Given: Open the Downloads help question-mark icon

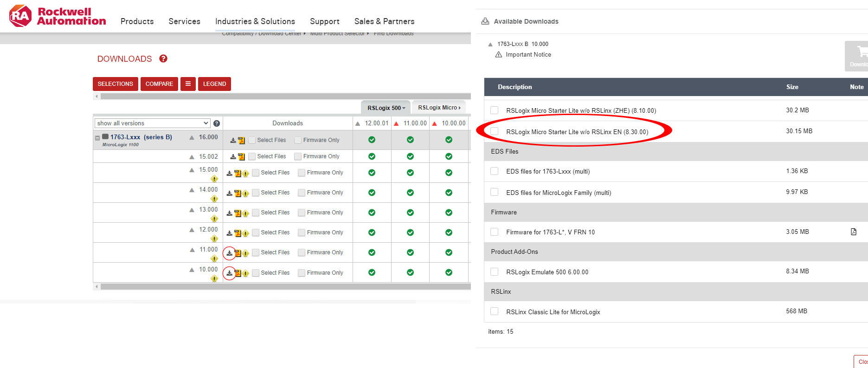Looking at the screenshot, I should (163, 58).
